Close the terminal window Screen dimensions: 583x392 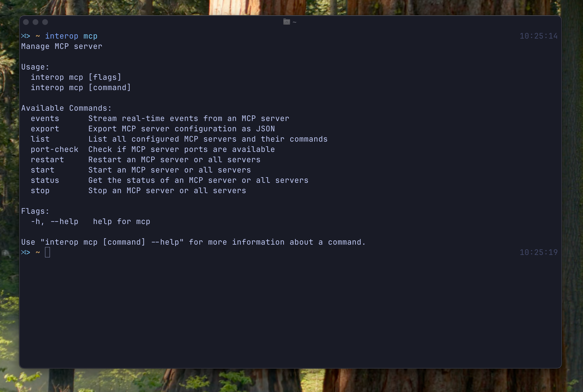[26, 22]
